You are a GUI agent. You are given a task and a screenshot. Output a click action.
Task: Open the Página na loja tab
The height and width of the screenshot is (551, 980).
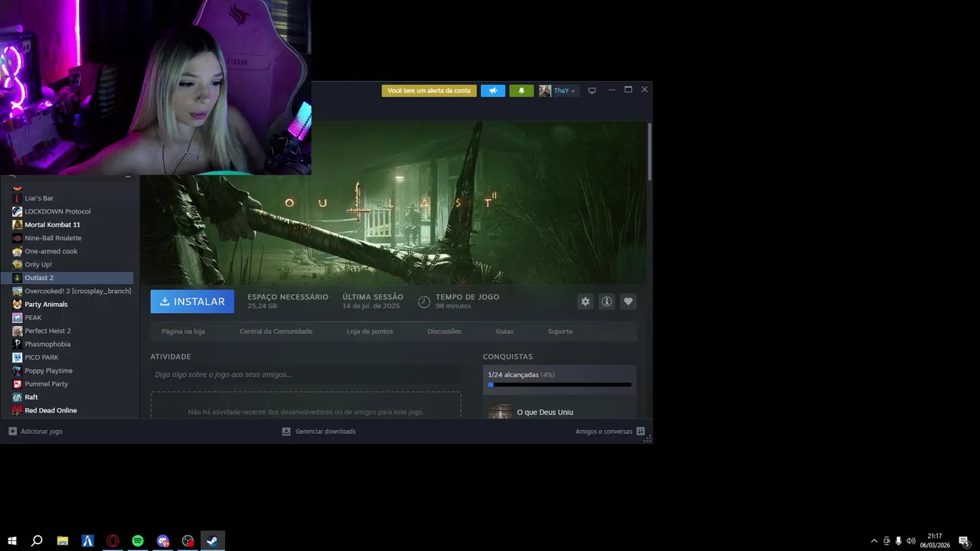183,331
